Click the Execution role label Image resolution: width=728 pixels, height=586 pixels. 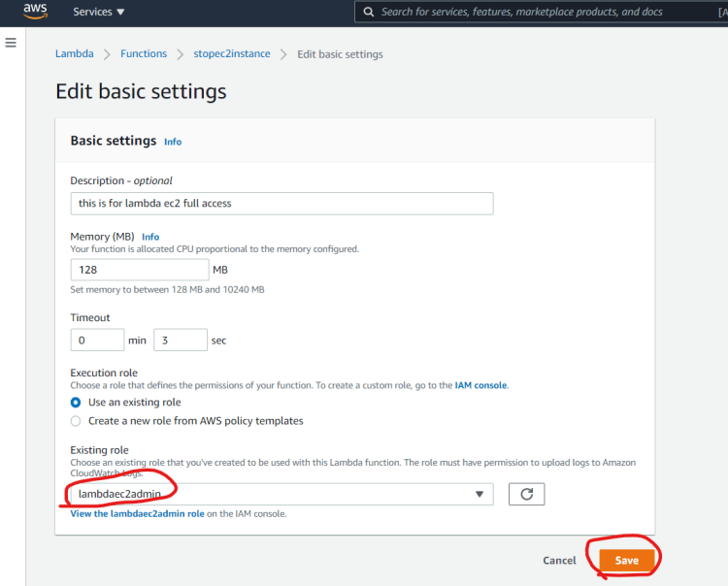[104, 373]
